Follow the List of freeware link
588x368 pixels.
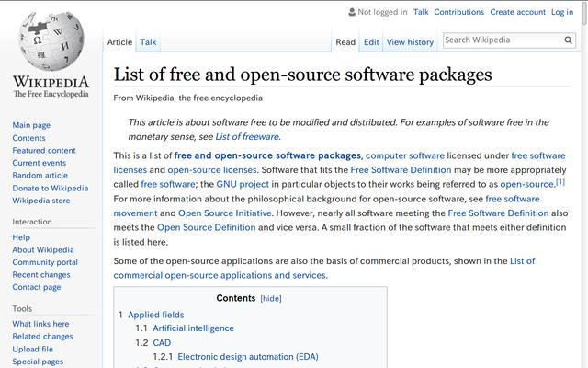[247, 137]
